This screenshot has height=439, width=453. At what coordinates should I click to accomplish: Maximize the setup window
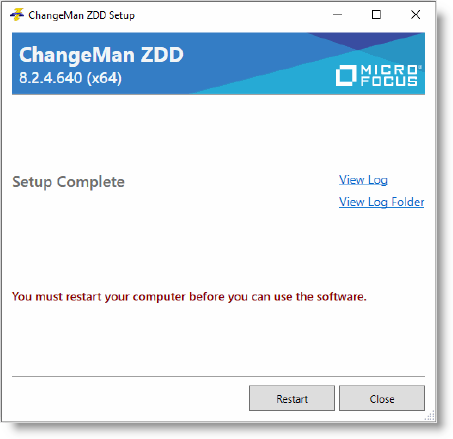click(x=376, y=15)
